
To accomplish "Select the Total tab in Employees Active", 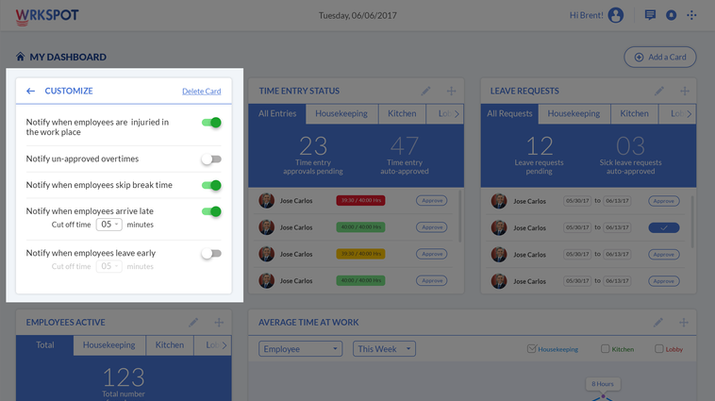I will (x=45, y=345).
